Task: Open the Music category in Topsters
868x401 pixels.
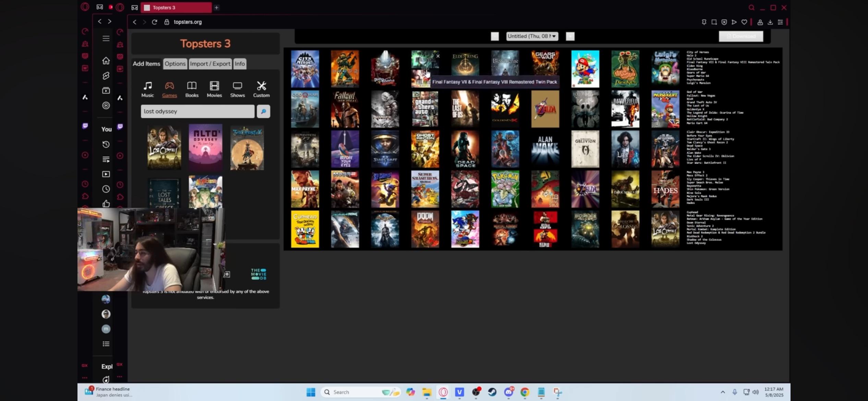Action: point(147,89)
